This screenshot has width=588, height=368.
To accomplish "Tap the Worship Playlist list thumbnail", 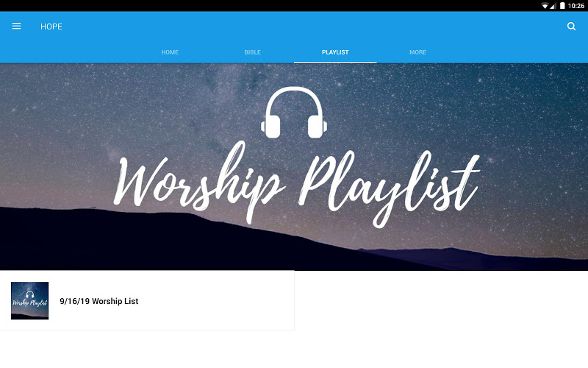I will 29,301.
